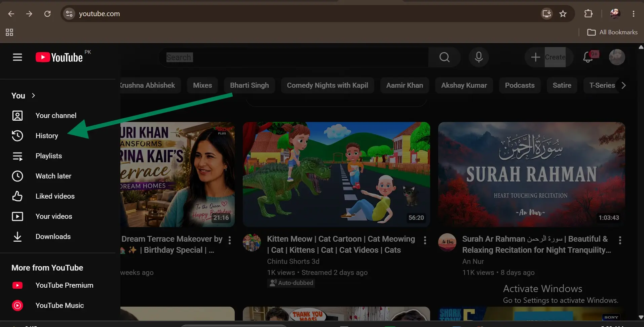Select the Bharti Singh chip
The height and width of the screenshot is (327, 644).
click(x=250, y=85)
